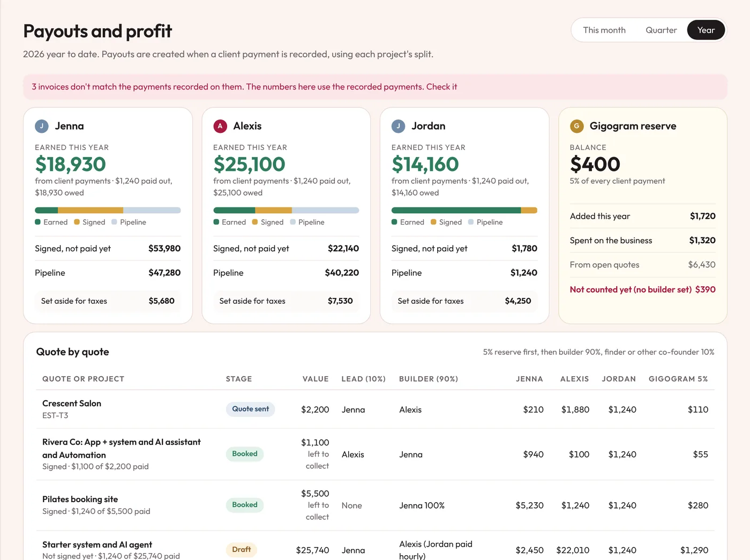This screenshot has height=560, width=750.
Task: Click the 'From open quotes' reserve row
Action: click(643, 265)
